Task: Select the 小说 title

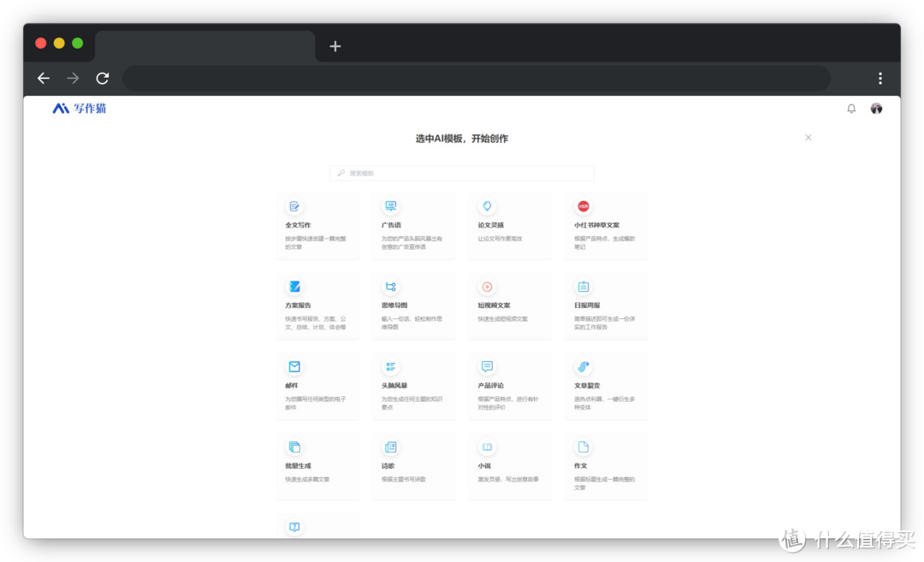Action: coord(484,465)
